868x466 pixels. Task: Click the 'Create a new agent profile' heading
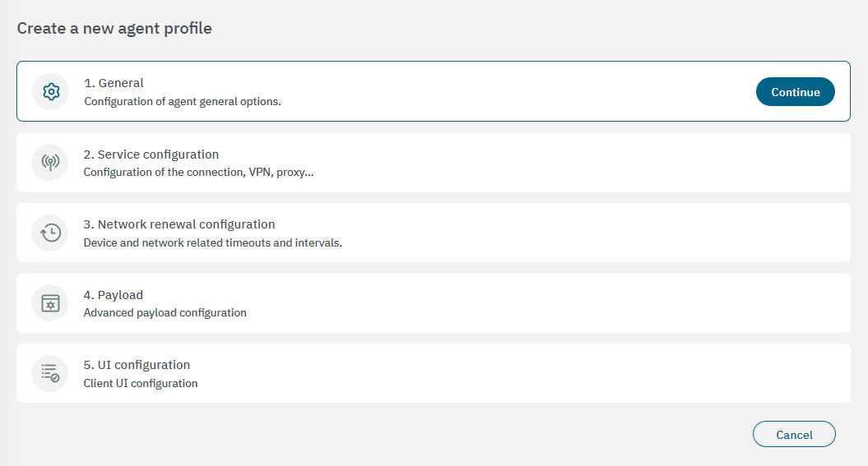click(114, 29)
